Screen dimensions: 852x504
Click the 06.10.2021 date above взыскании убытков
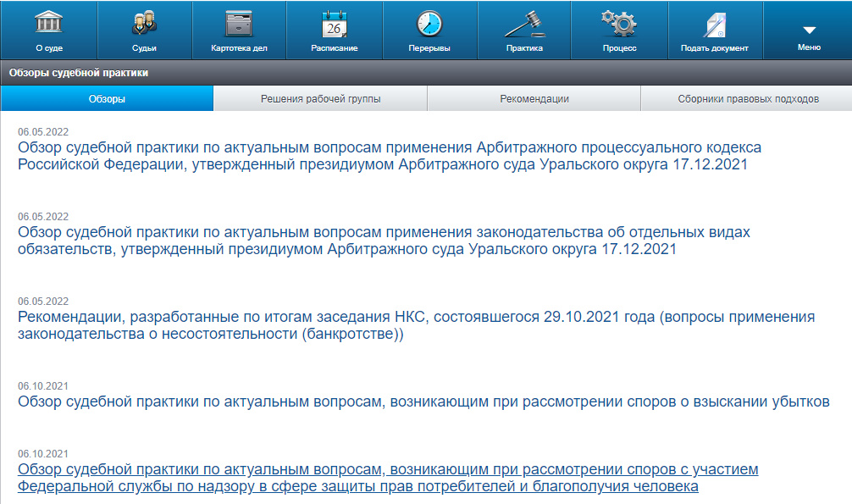(43, 386)
